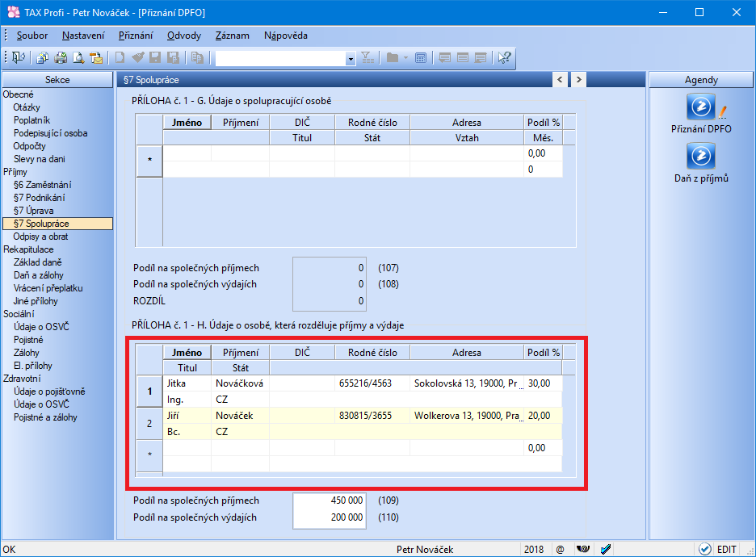The image size is (756, 557).
Task: Click the Bc. title cell
Action: point(187,432)
